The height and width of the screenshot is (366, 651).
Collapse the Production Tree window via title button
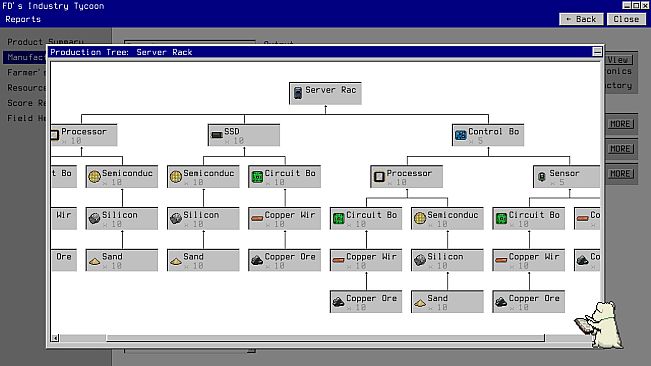(x=597, y=51)
